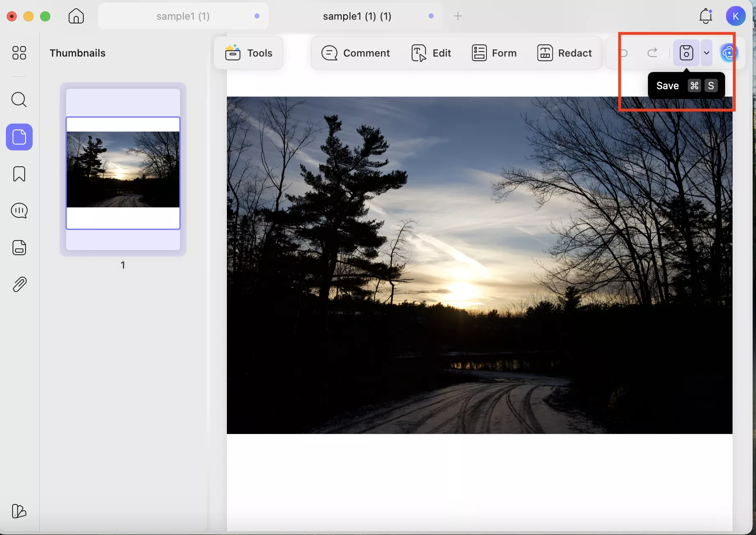The width and height of the screenshot is (756, 535).
Task: Switch to the sample1 (1) tab
Action: (183, 16)
